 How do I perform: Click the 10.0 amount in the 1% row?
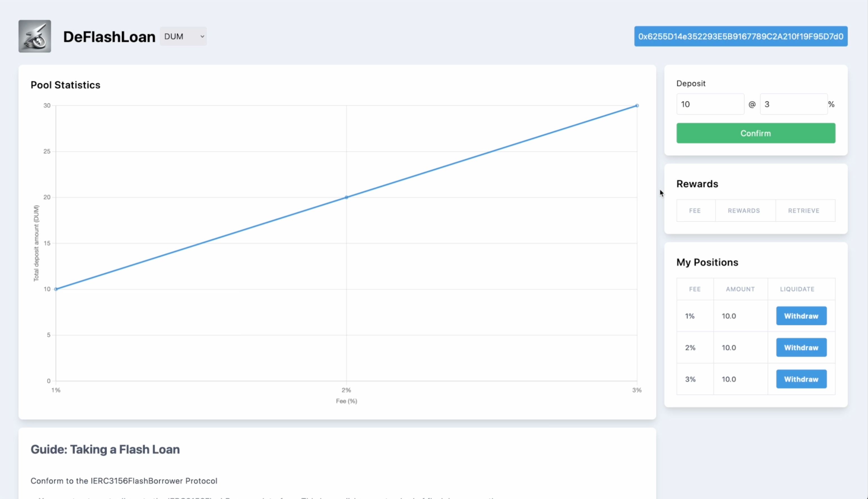[x=729, y=316]
